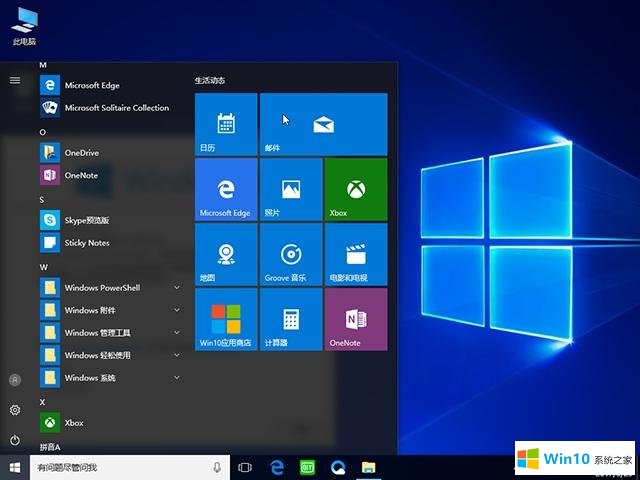Open Microsoft Solitaire Collection from the list
Viewport: 640px width, 480px height.
110,108
